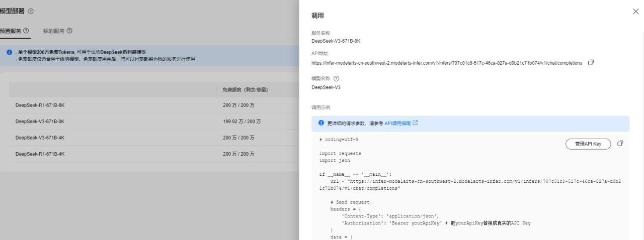Close the 调用 side panel
This screenshot has height=240, width=644.
coord(635,12)
